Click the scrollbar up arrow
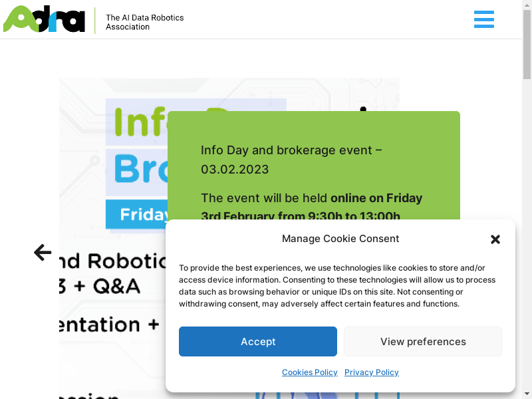Image resolution: width=532 pixels, height=399 pixels. pos(527,4)
